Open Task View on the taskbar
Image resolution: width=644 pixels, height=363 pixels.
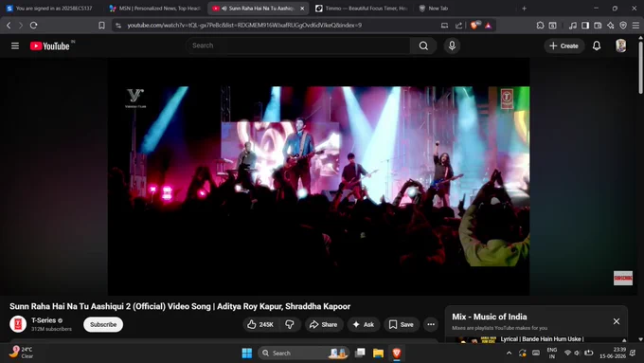click(360, 354)
